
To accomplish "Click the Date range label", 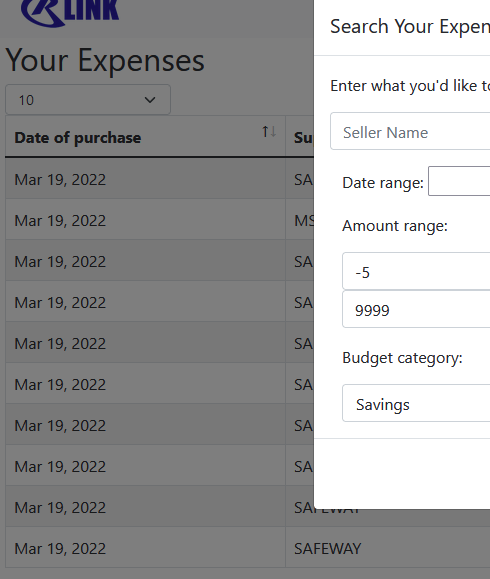I will pyautogui.click(x=383, y=182).
